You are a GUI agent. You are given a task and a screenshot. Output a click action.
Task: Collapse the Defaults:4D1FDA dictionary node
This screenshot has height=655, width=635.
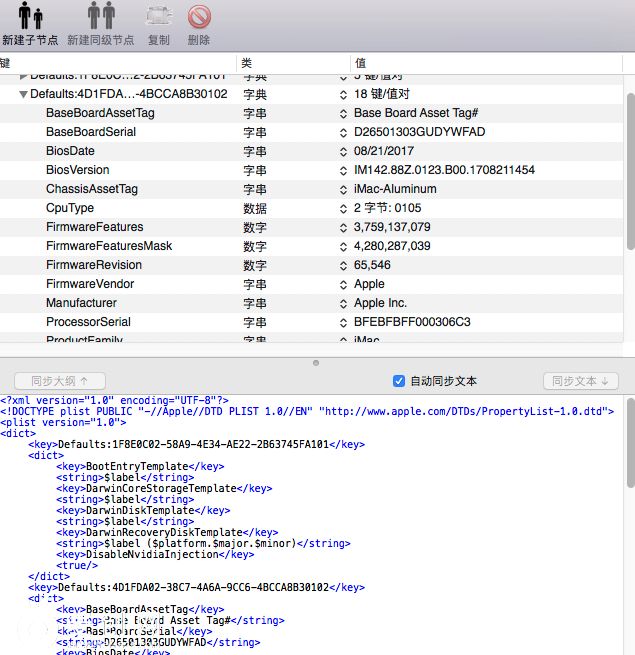[x=23, y=95]
